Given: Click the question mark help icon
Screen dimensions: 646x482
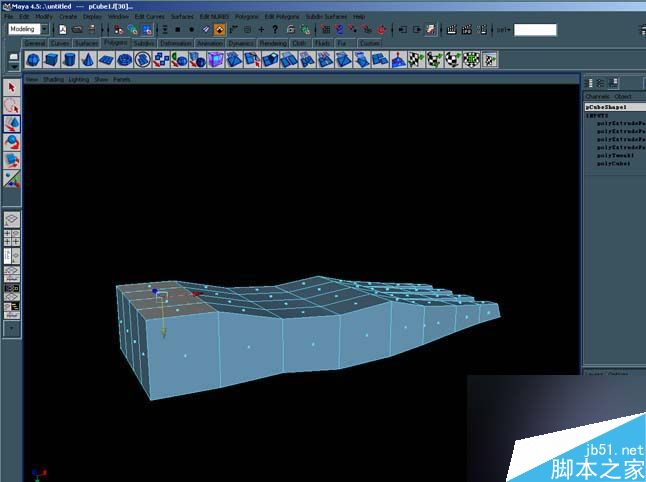Looking at the screenshot, I should coord(275,29).
